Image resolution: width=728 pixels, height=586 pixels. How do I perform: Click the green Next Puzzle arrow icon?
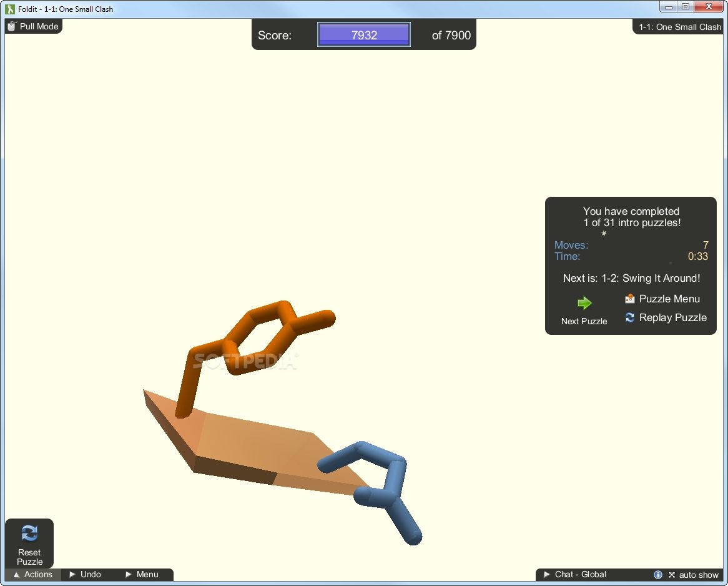(x=584, y=303)
